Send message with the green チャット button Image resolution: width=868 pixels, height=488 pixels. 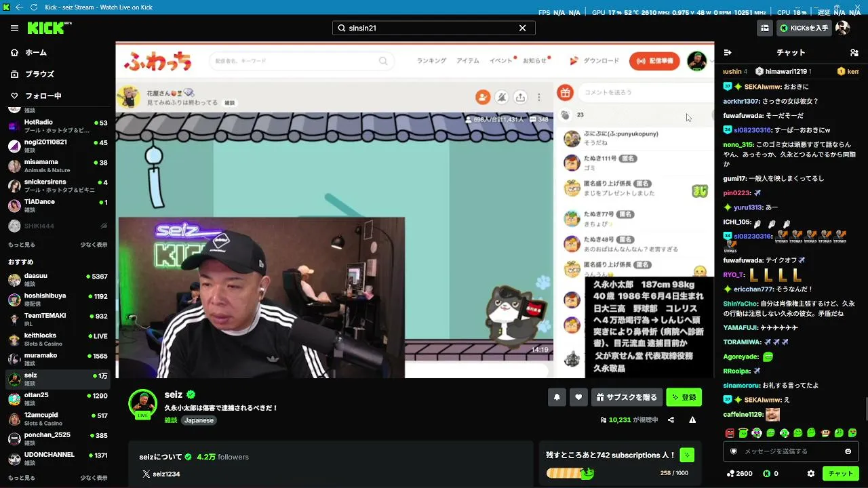pos(841,474)
